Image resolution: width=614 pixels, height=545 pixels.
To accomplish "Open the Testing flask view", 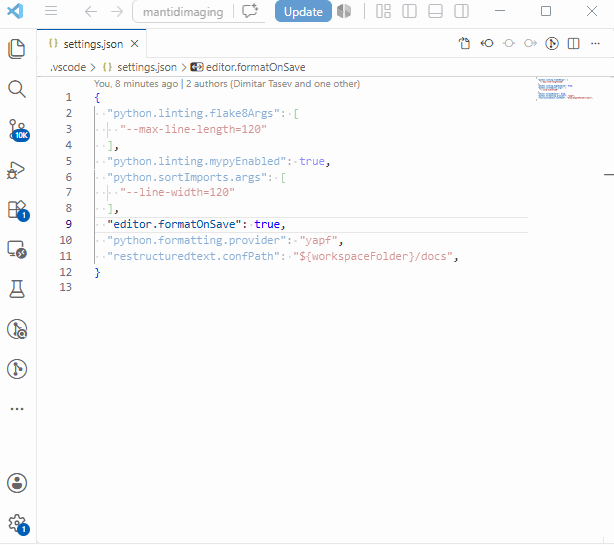I will [17, 289].
